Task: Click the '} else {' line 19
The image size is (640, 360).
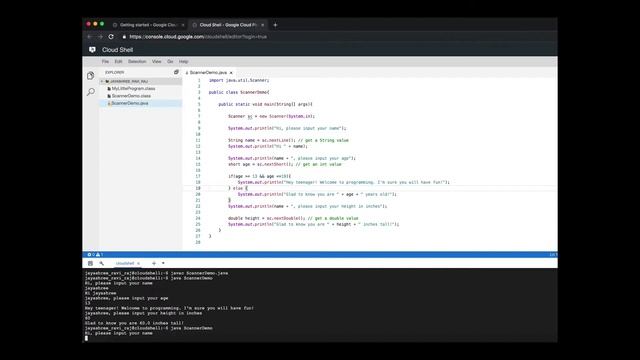Action: pyautogui.click(x=238, y=188)
